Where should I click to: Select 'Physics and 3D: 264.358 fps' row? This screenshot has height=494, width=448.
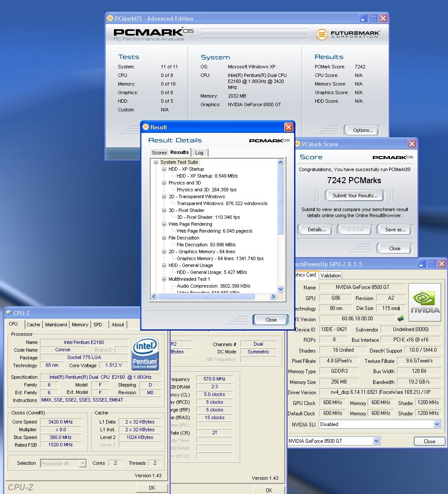click(207, 190)
